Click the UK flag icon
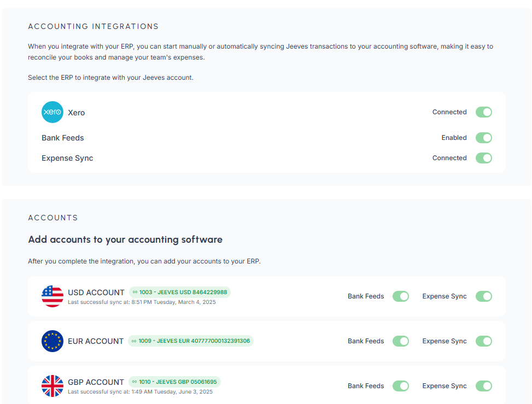The width and height of the screenshot is (532, 404). click(52, 386)
